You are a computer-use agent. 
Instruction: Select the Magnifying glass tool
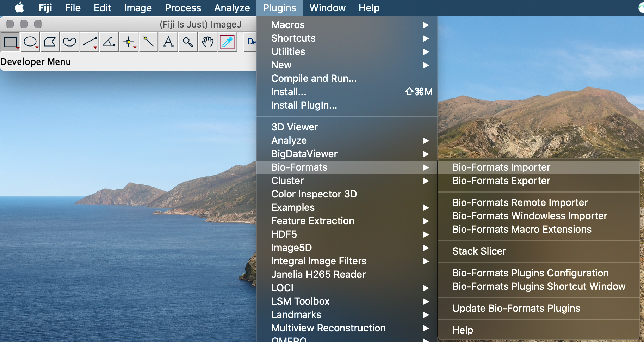pos(188,42)
